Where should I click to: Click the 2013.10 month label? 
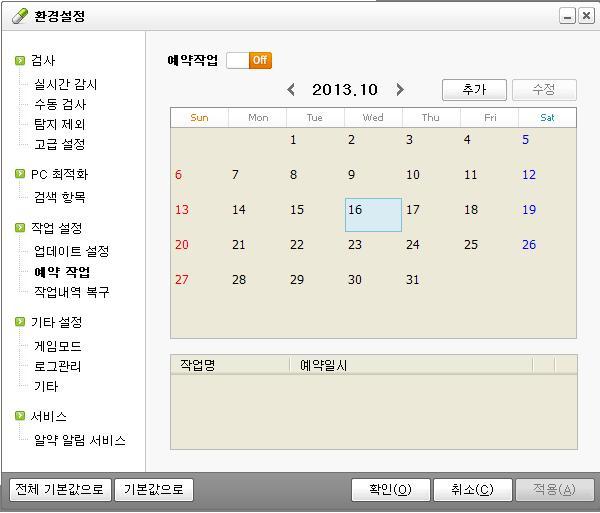pos(345,90)
